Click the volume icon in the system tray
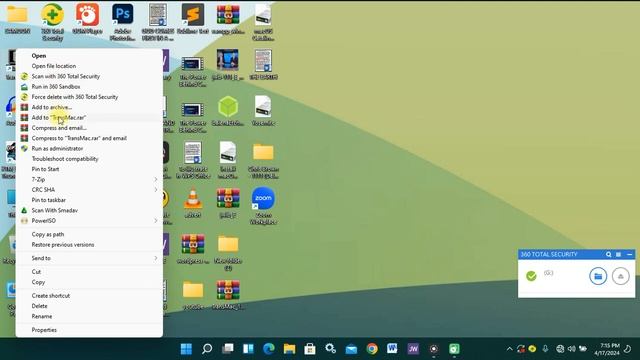This screenshot has width=640, height=360. [x=571, y=349]
